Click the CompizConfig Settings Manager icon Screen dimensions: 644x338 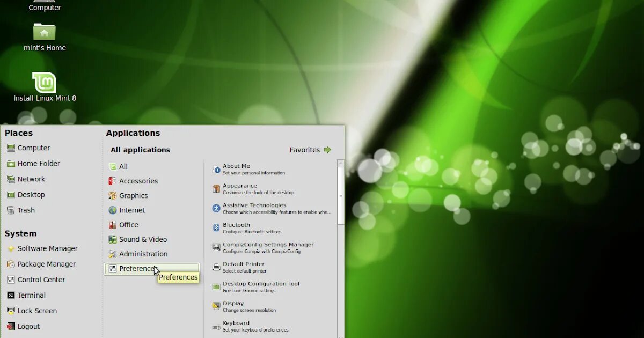coord(216,247)
